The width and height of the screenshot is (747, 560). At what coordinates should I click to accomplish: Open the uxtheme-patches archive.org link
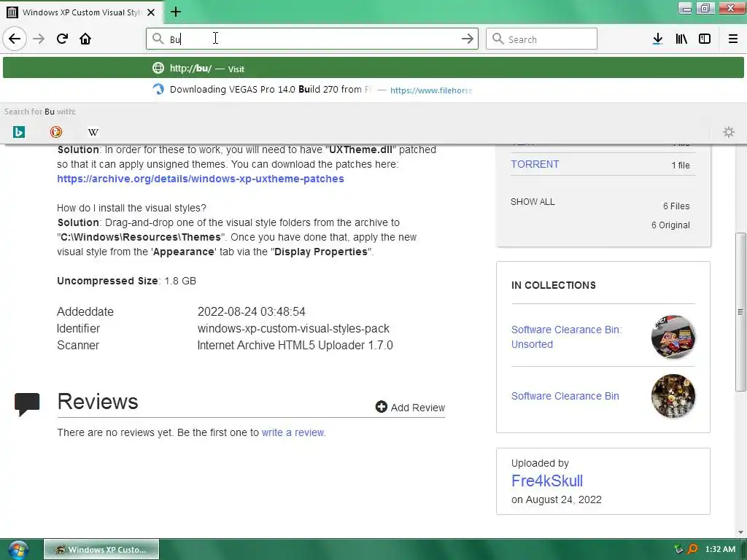(201, 179)
